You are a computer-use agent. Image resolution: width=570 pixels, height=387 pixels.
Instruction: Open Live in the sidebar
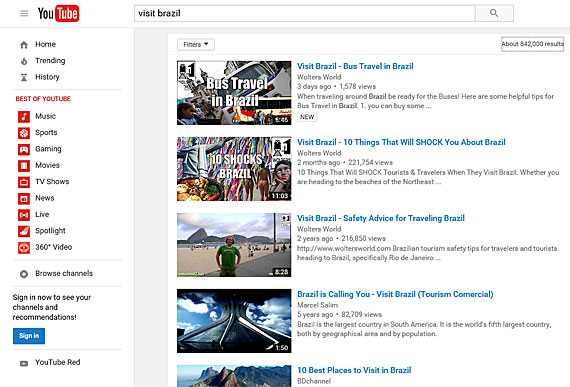click(42, 214)
